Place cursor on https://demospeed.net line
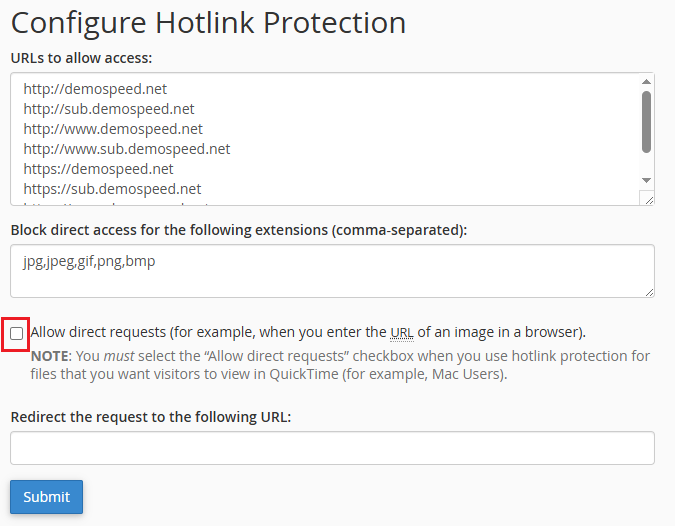Screen dimensions: 675x526 point(98,169)
